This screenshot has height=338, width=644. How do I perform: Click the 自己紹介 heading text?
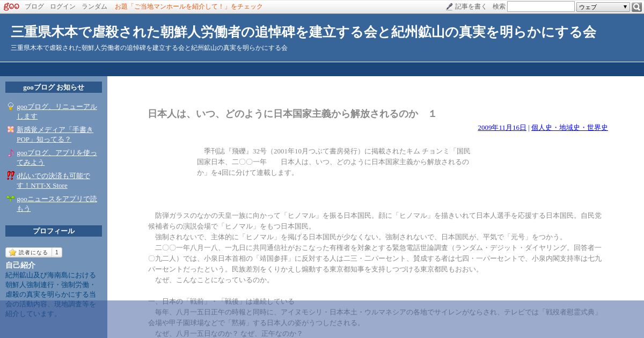20,265
